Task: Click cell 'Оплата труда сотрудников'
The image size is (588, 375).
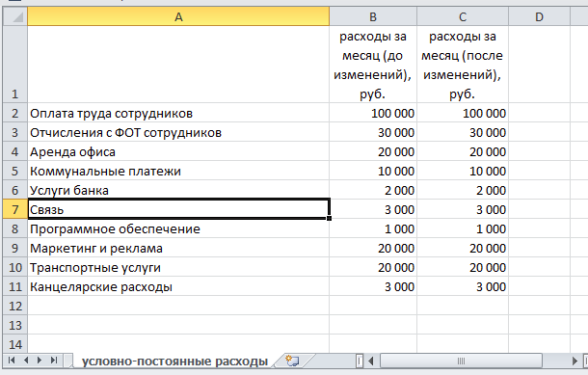Action: click(178, 113)
